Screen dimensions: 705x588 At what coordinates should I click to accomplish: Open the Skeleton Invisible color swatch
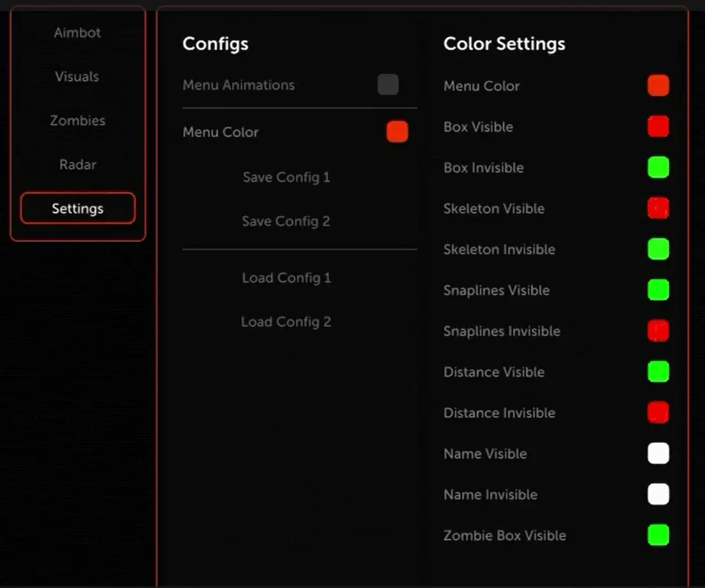[658, 250]
